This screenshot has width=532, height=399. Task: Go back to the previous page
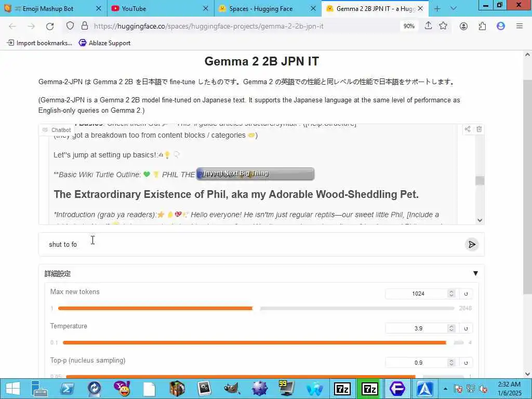point(12,26)
